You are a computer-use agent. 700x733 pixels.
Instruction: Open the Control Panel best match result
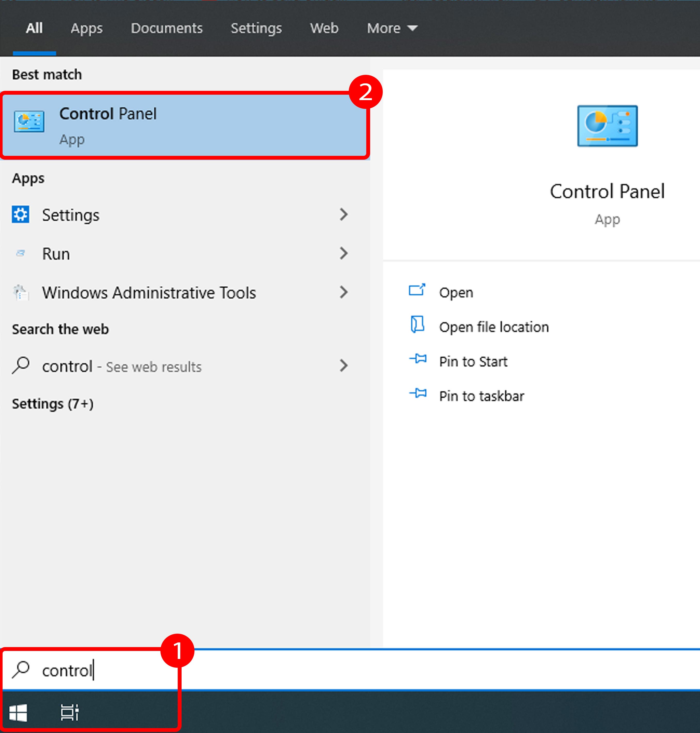pos(185,125)
